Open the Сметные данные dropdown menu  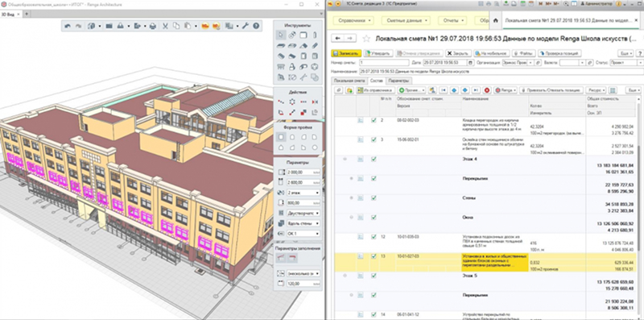point(406,20)
